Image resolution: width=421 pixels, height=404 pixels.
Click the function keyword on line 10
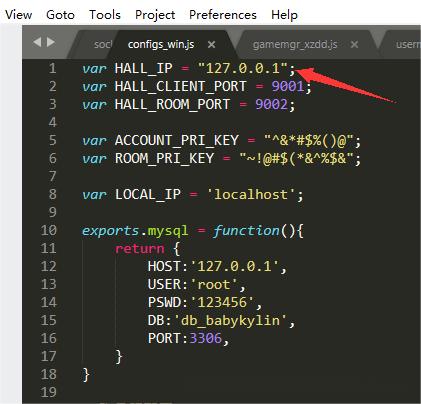coord(246,231)
